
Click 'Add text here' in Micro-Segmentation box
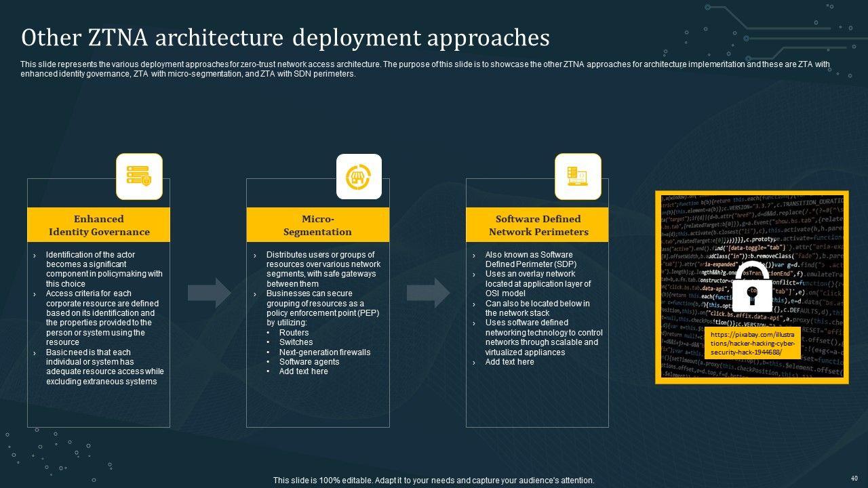coord(303,371)
